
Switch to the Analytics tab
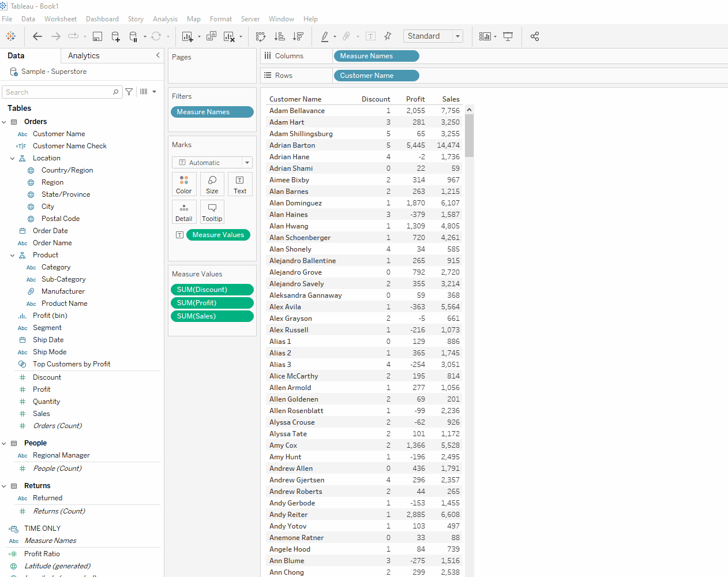point(84,55)
